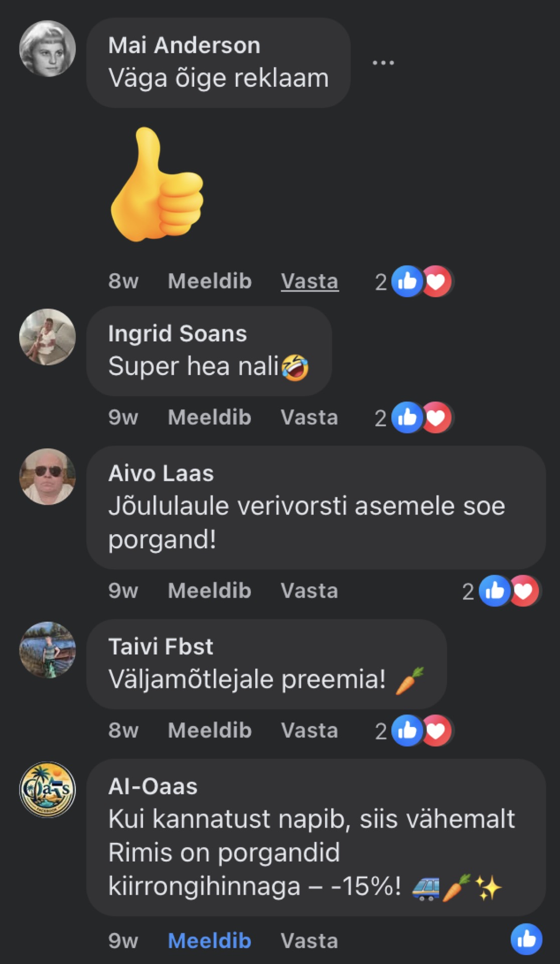560x964 pixels.
Task: View reactions on Mai Anderson's comment
Action: click(x=414, y=281)
